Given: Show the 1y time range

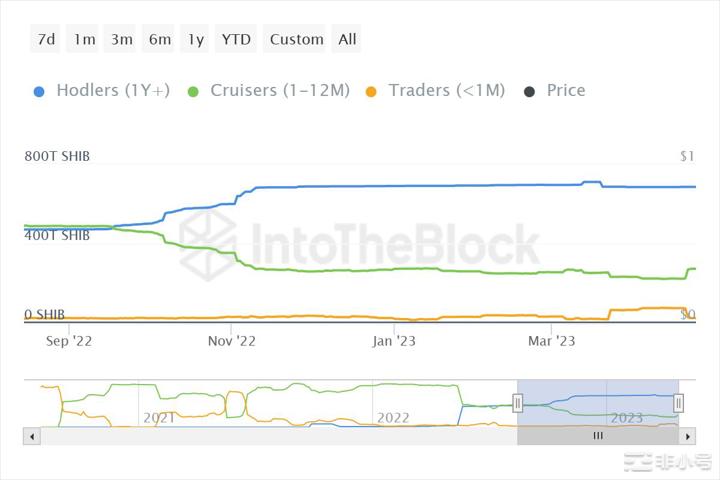Looking at the screenshot, I should 196,39.
